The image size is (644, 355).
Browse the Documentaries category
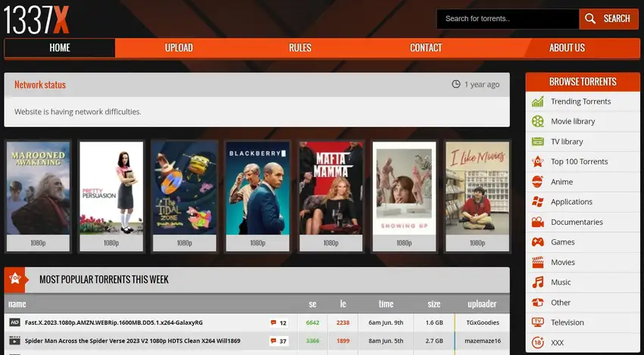(577, 222)
